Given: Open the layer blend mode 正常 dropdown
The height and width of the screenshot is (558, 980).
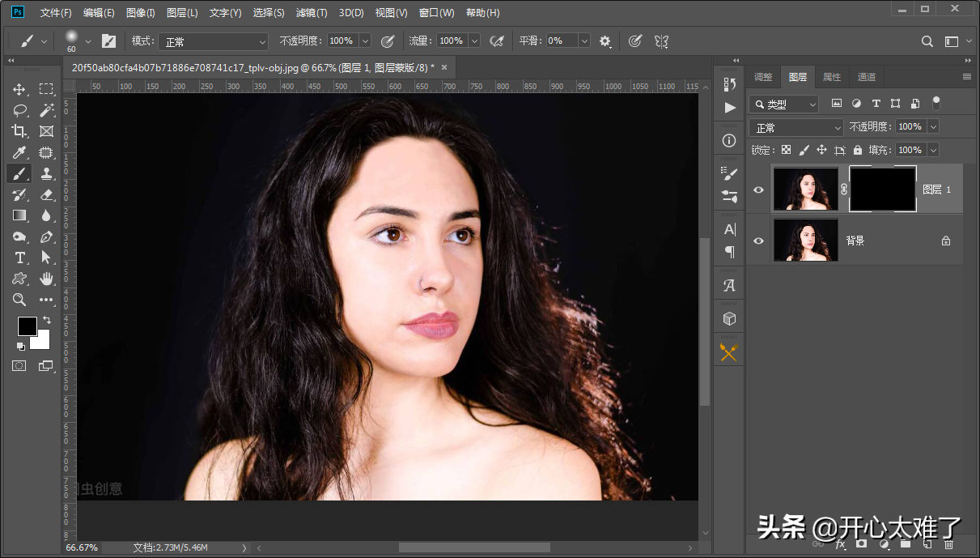Looking at the screenshot, I should coord(797,128).
